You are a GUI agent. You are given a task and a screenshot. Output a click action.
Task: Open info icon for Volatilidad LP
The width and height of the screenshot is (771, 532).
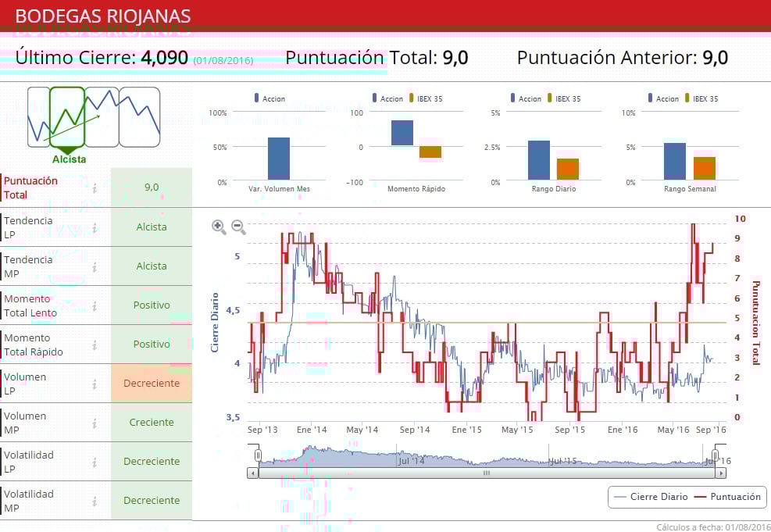click(95, 462)
